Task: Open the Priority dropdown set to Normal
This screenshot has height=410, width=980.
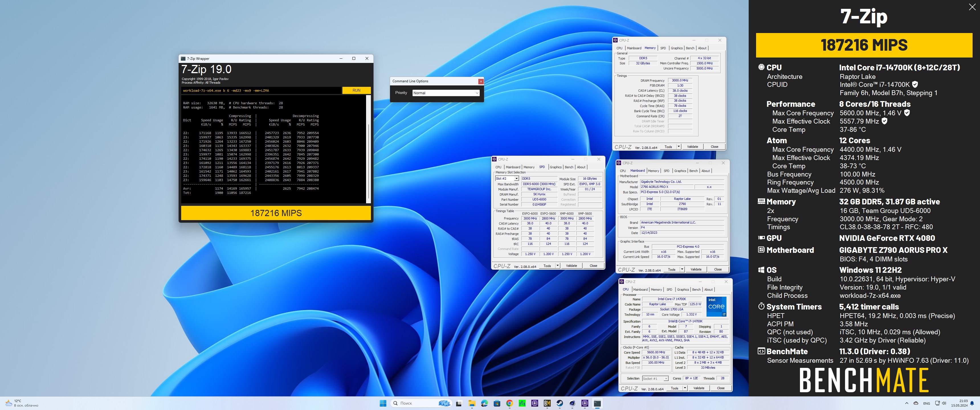Action: click(446, 93)
